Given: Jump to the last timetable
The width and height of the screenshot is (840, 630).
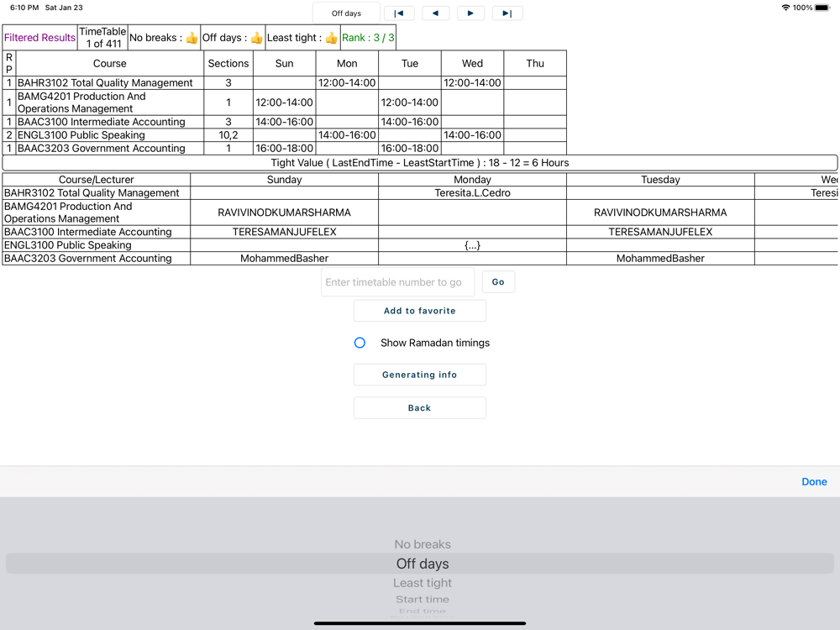Looking at the screenshot, I should pos(507,13).
